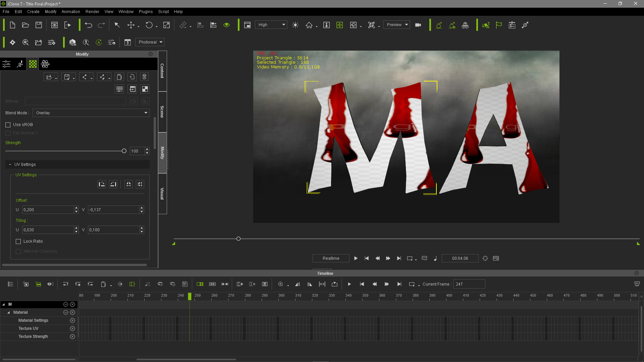The width and height of the screenshot is (644, 362).
Task: Open the camera record icon in the toolbar
Action: click(x=418, y=25)
